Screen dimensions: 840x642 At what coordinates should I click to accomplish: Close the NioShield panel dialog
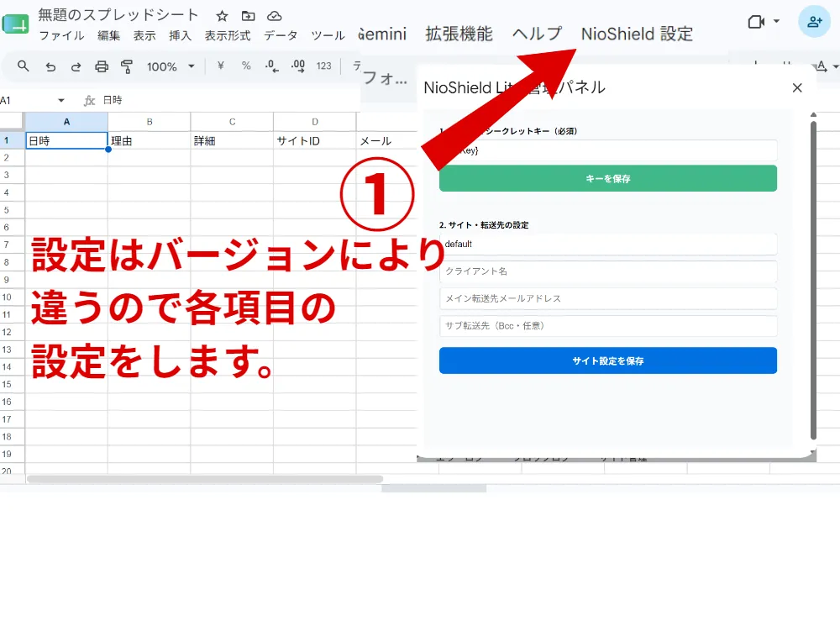click(797, 88)
